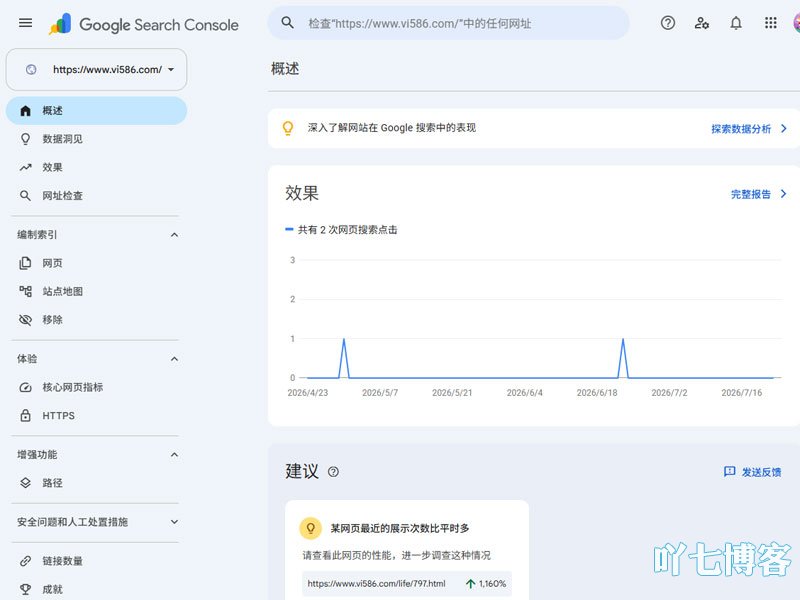This screenshot has height=600, width=800.
Task: Select 效果 in the sidebar
Action: pos(96,167)
